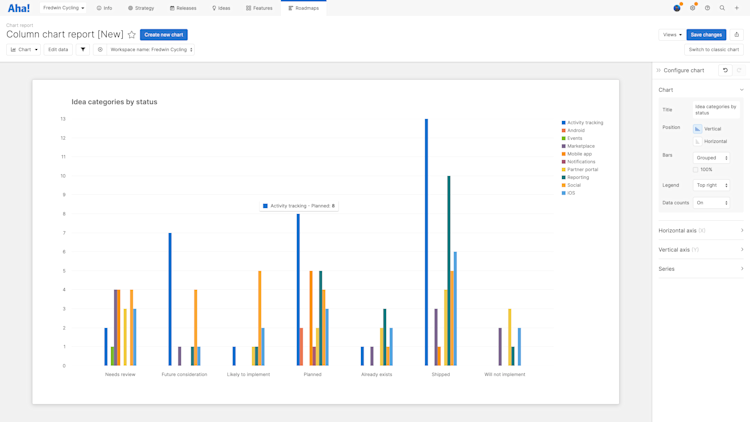This screenshot has height=422, width=750.
Task: Expand the Vertical axis (Y) section
Action: click(701, 250)
